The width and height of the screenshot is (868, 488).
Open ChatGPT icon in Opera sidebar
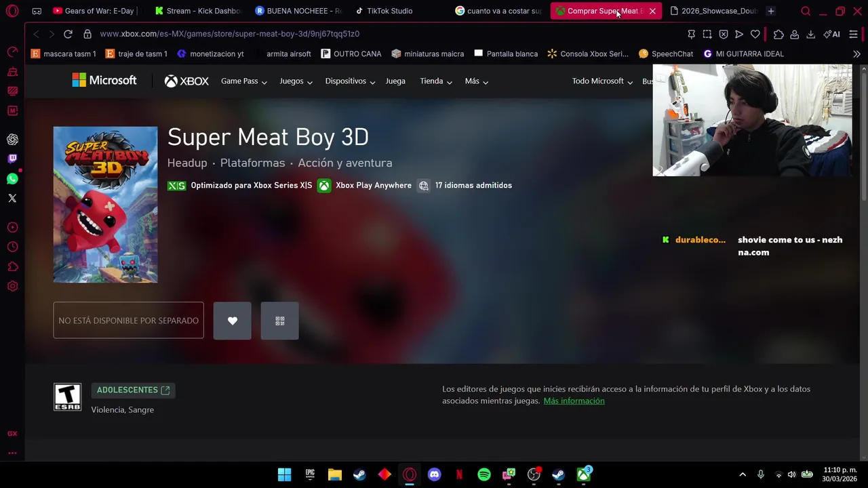[x=12, y=140]
